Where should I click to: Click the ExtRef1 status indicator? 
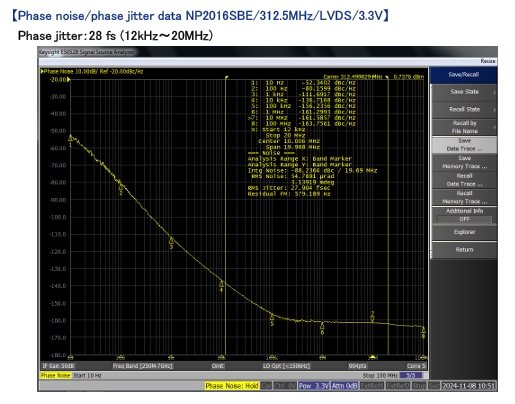(x=373, y=386)
